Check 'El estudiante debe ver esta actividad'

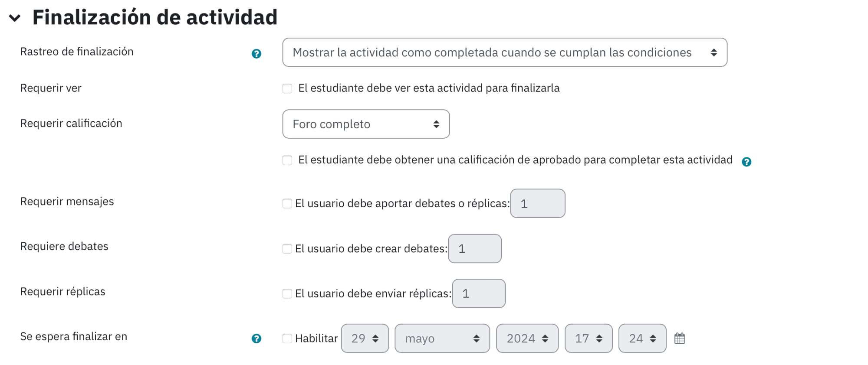pos(287,88)
